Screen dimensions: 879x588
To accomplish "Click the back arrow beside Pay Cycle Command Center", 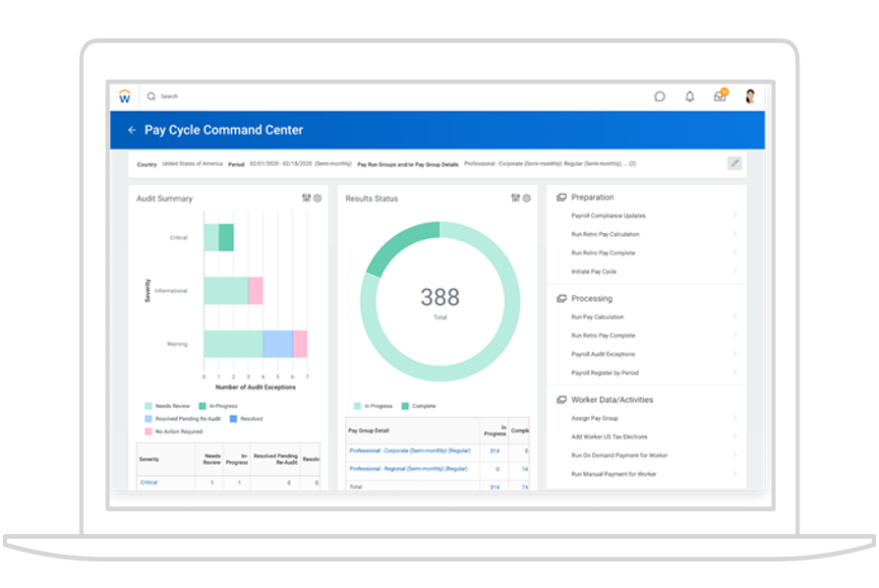I will pos(132,130).
